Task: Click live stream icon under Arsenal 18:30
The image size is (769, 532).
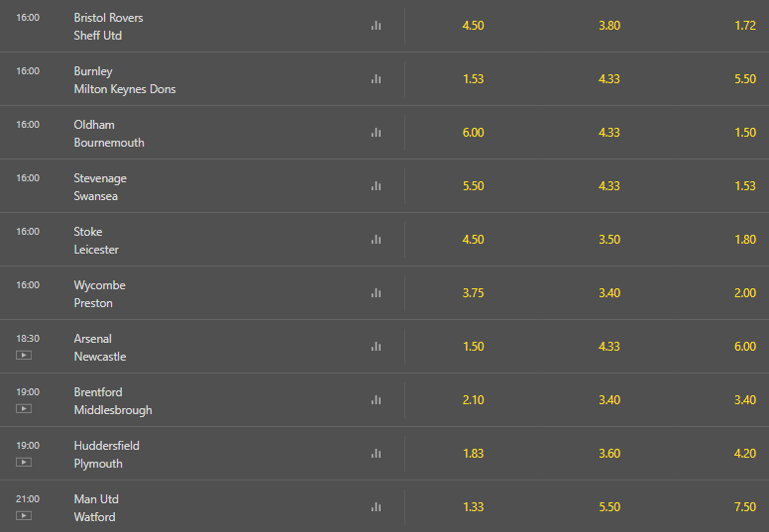Action: (24, 355)
